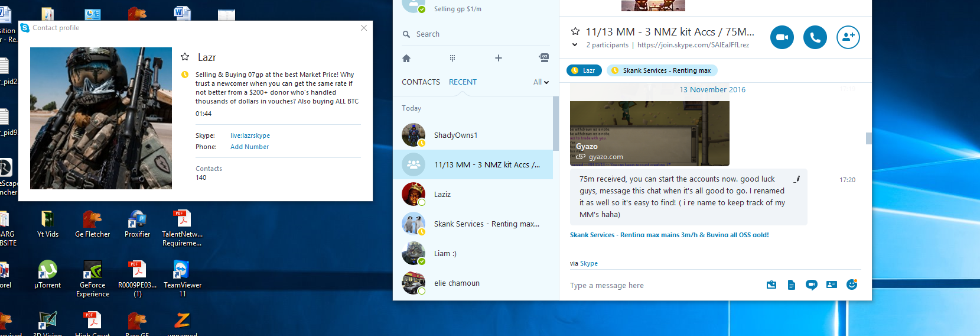Launch TeamViewer 11 from the desktop
The height and width of the screenshot is (336, 980).
pos(183,279)
